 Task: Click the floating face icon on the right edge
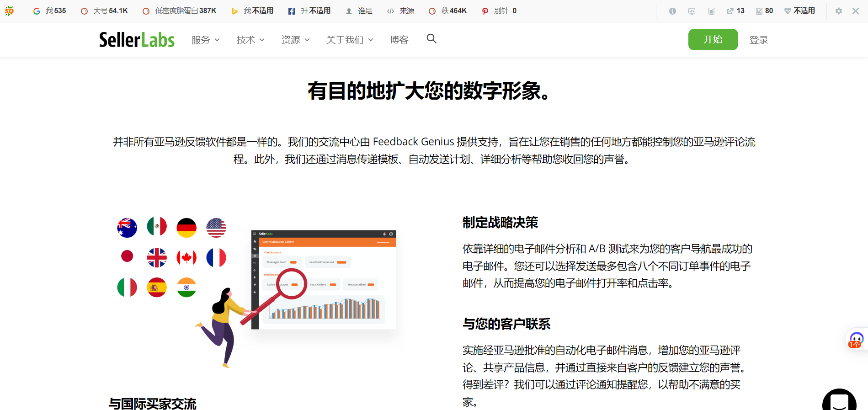pos(856,340)
